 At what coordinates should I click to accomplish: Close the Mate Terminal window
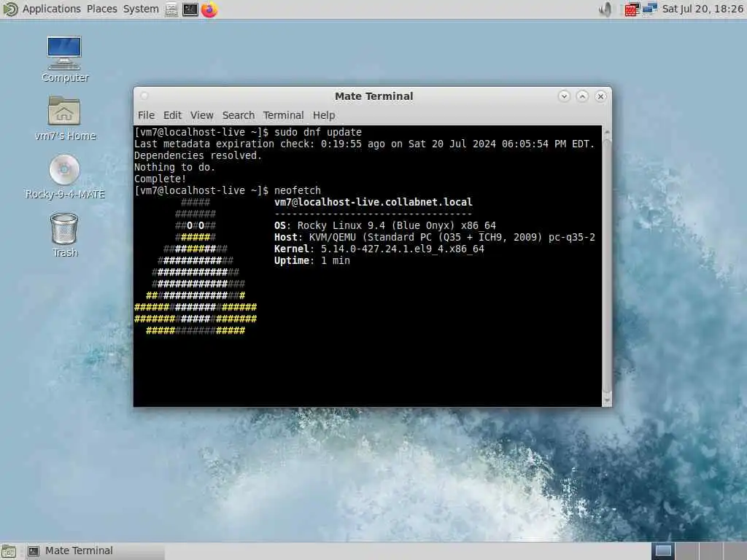pos(601,96)
